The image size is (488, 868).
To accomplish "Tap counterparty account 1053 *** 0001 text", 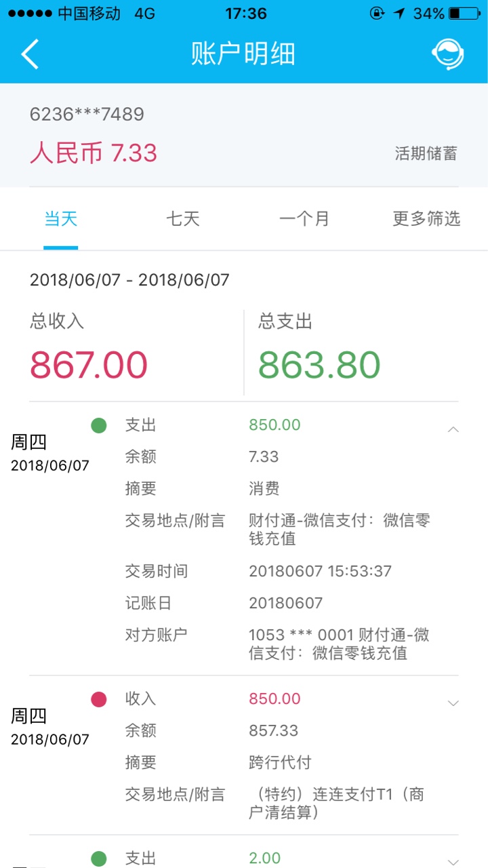I will click(x=340, y=644).
